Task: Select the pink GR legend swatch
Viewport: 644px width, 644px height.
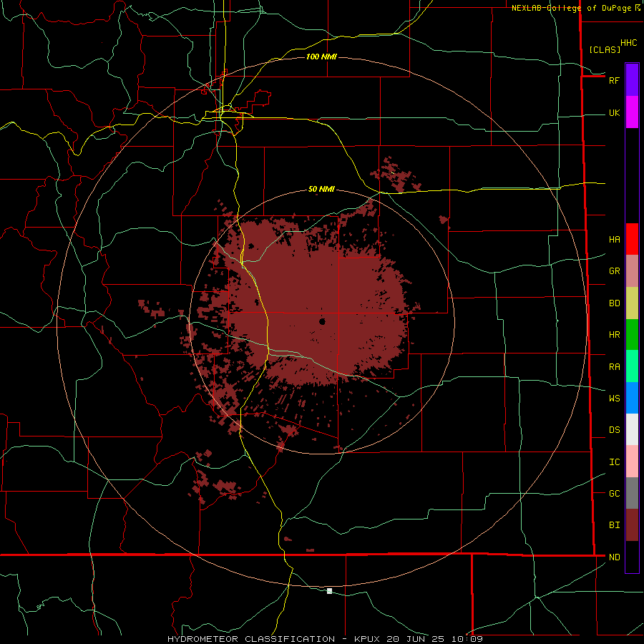Action: pyautogui.click(x=632, y=271)
